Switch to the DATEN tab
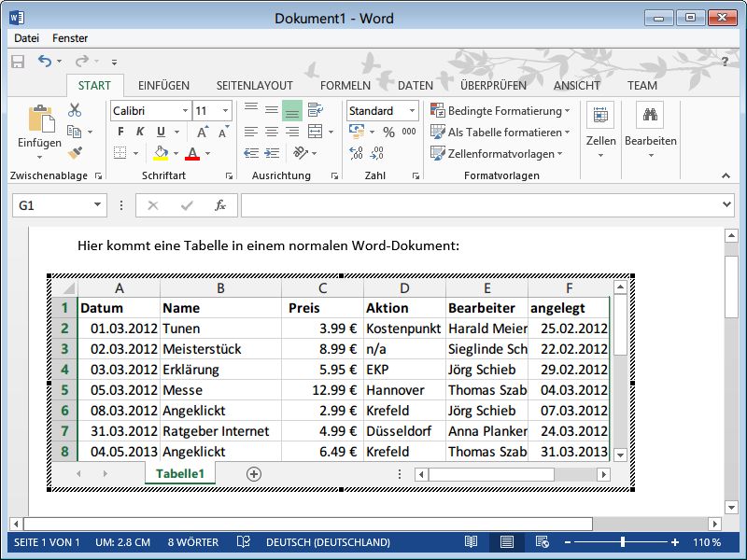This screenshot has height=560, width=747. pyautogui.click(x=416, y=86)
